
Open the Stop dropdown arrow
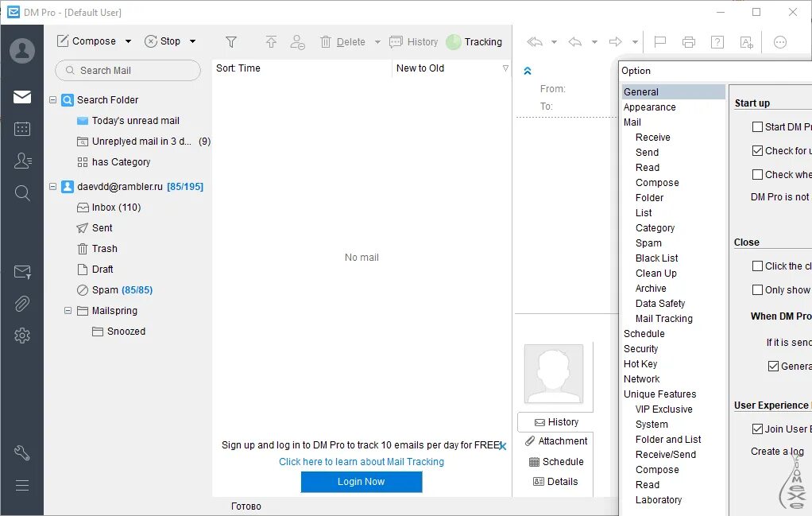click(192, 41)
